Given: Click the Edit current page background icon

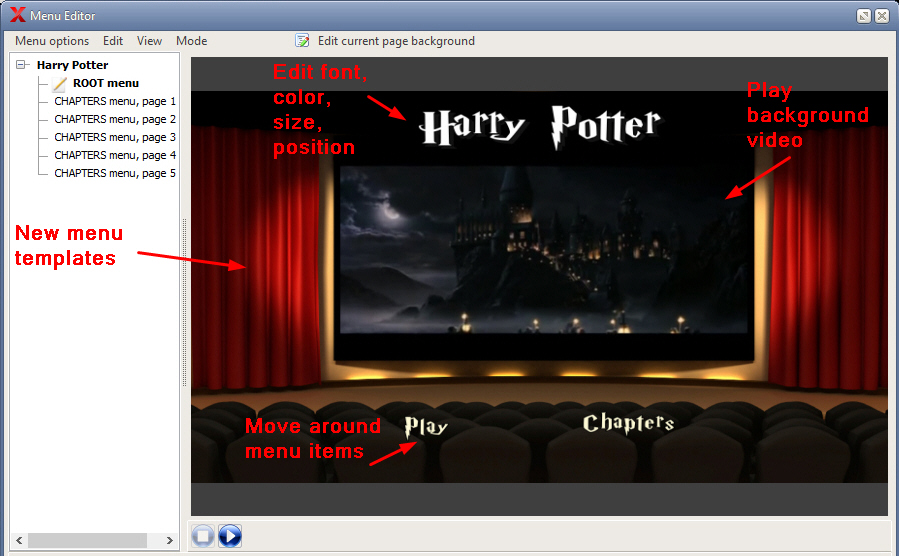Looking at the screenshot, I should tap(302, 41).
